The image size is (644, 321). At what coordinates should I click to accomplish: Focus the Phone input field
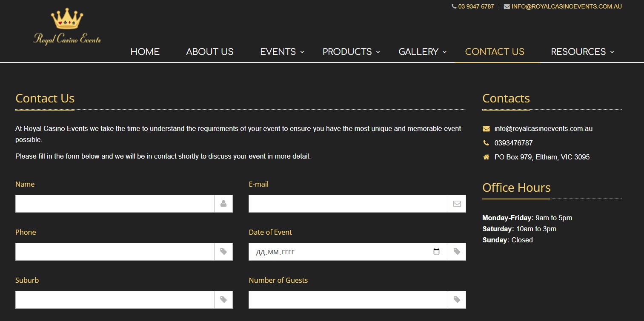coord(115,252)
